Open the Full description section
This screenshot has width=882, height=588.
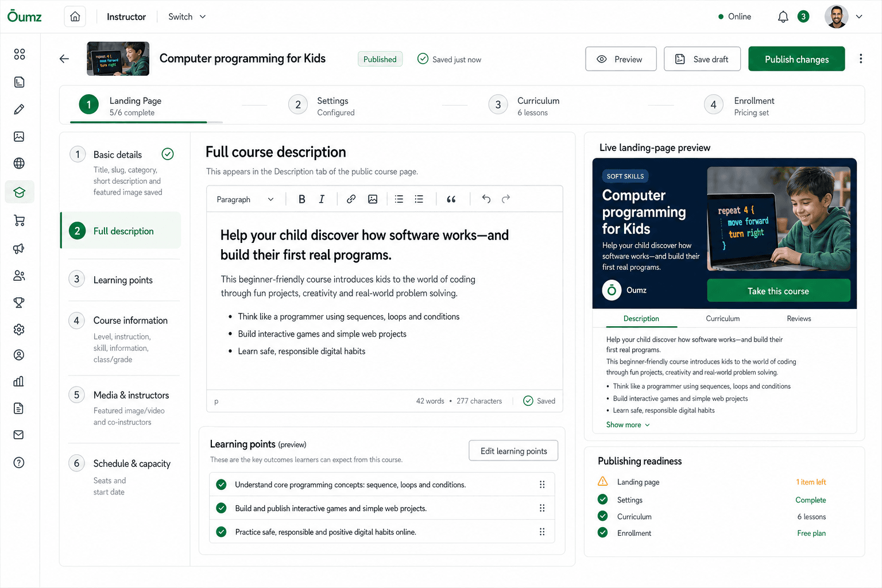tap(121, 231)
